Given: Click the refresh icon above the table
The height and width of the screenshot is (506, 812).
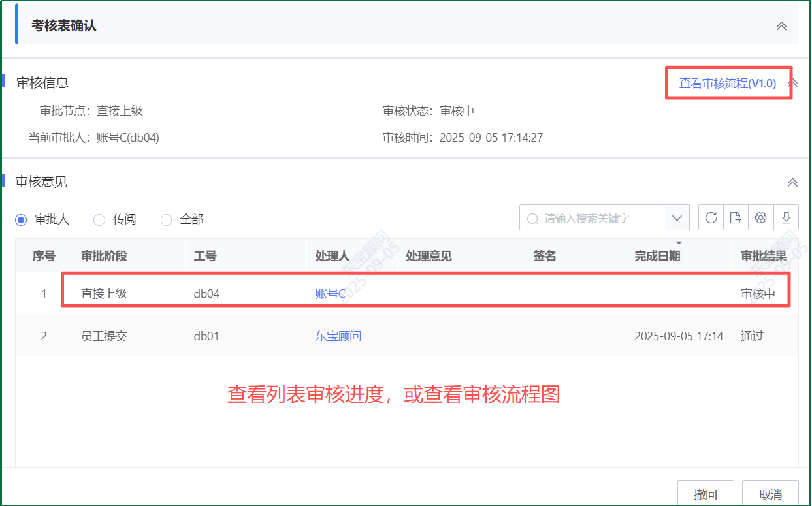Looking at the screenshot, I should tap(711, 218).
